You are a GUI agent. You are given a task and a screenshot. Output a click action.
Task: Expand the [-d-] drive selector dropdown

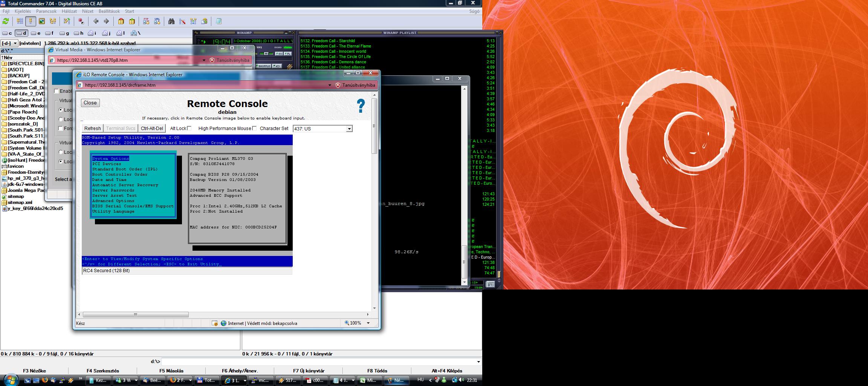15,43
